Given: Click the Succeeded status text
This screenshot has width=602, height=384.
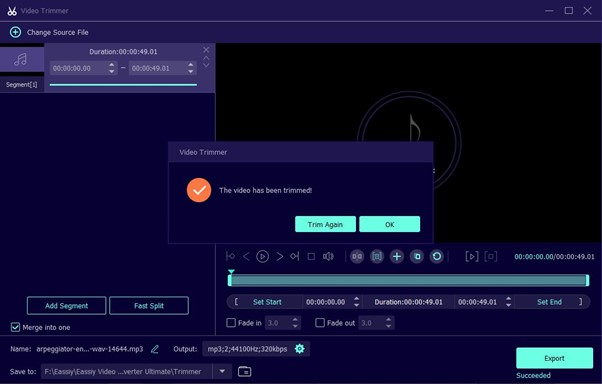Looking at the screenshot, I should click(x=533, y=375).
